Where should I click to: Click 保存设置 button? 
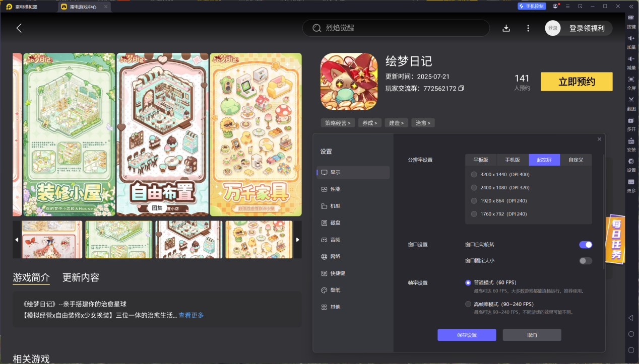467,335
